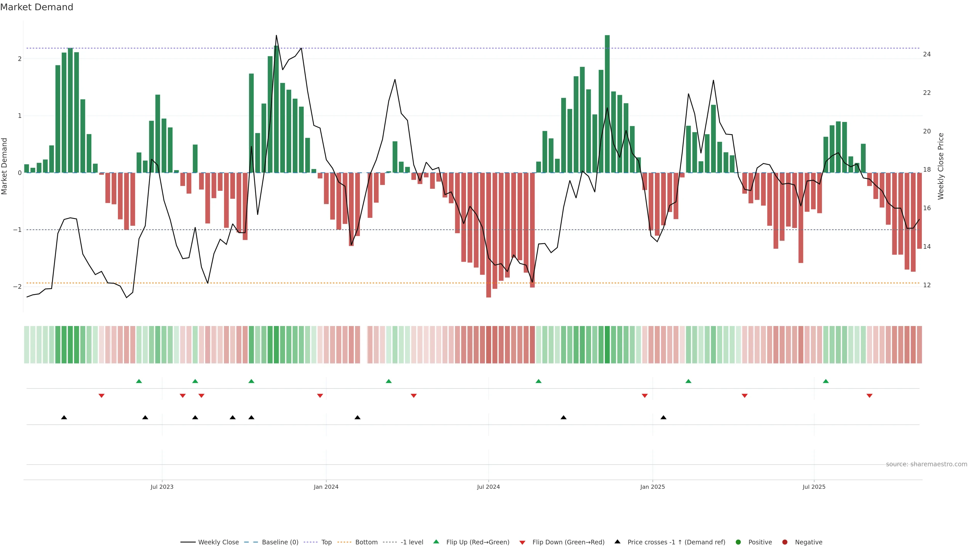Click the first green flip-up marker before Jul 2023
Viewport: 980px width, 551px height.
tap(139, 381)
